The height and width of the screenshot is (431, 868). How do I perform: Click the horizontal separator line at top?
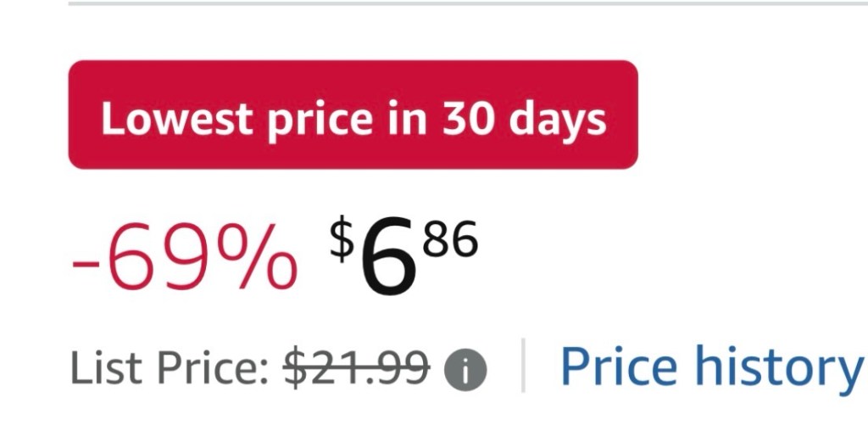point(466,3)
